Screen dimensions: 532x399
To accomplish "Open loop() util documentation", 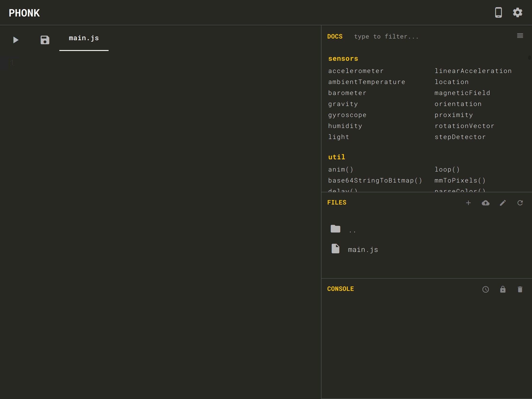I will click(x=447, y=170).
